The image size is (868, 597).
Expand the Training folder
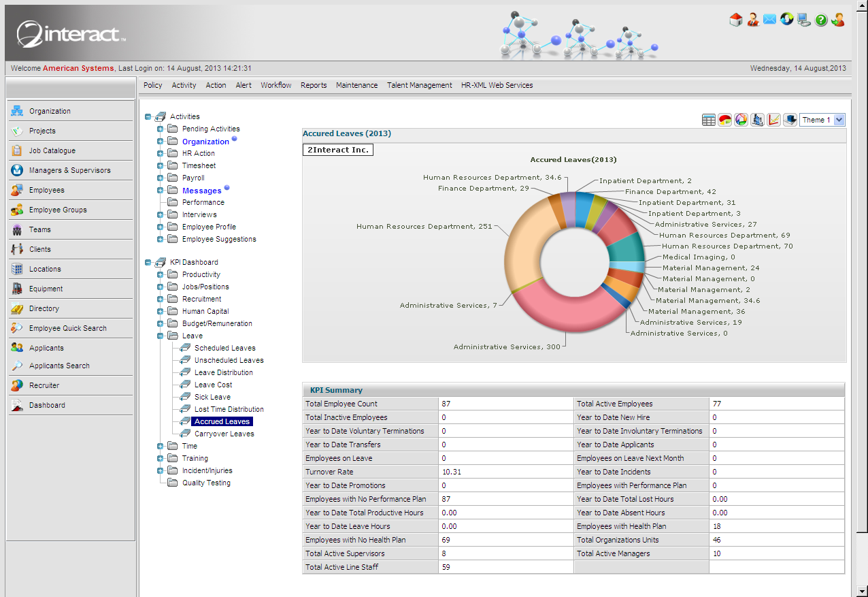coord(161,458)
